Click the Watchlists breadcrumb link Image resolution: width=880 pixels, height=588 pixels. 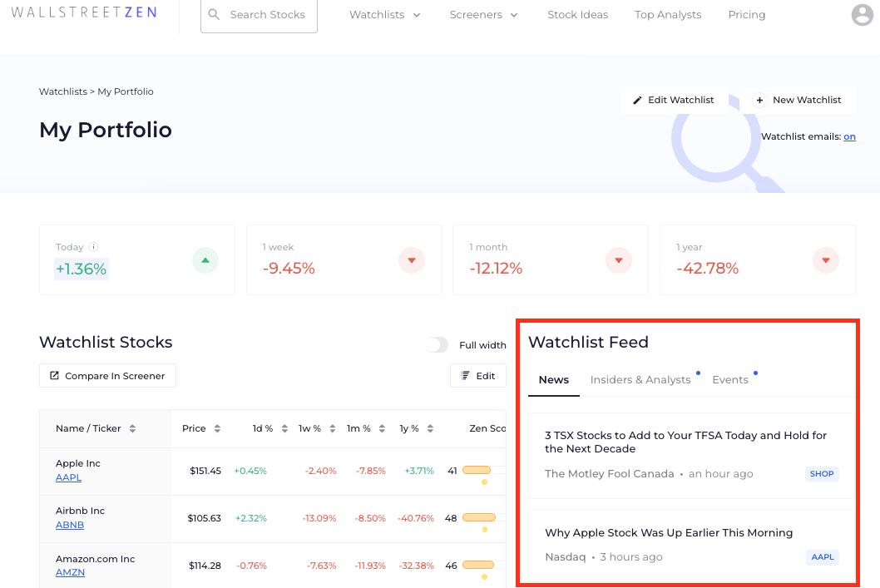63,91
